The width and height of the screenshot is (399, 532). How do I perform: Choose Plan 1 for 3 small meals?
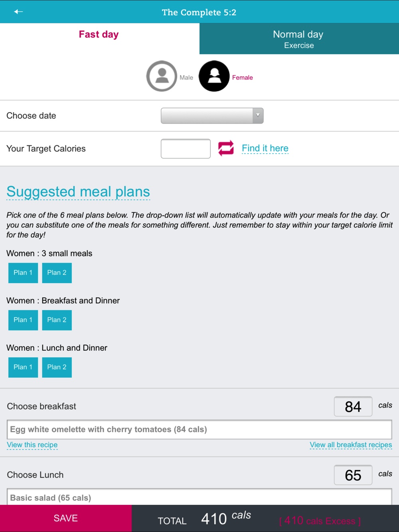pyautogui.click(x=23, y=273)
